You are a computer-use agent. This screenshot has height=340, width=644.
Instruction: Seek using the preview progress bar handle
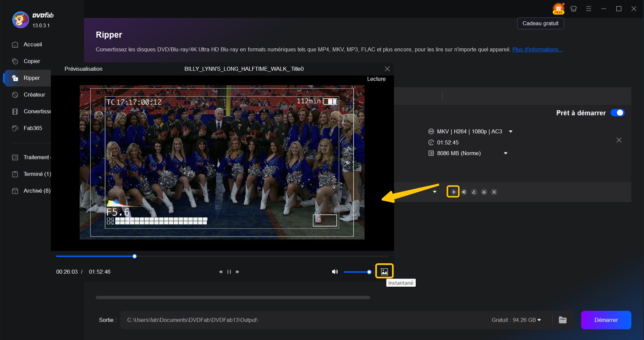pyautogui.click(x=135, y=256)
